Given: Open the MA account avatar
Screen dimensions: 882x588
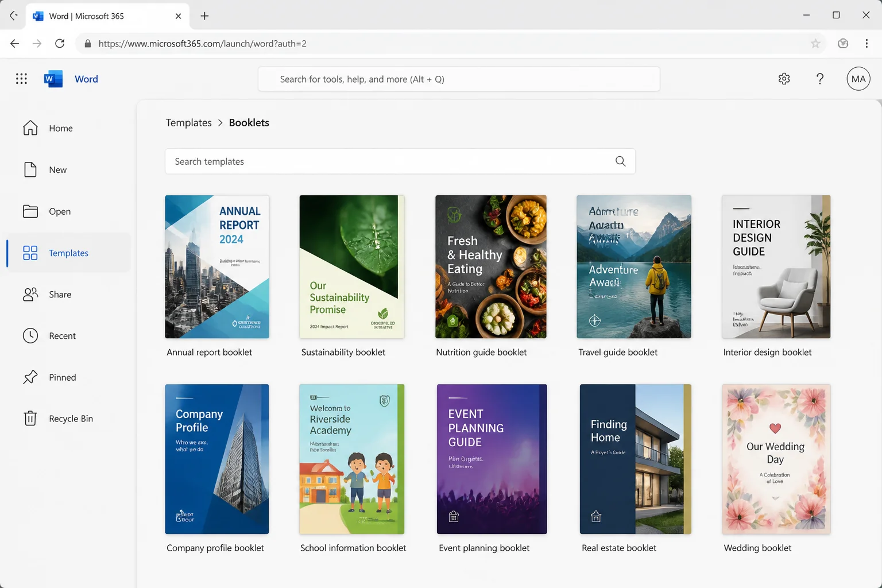Looking at the screenshot, I should point(858,79).
